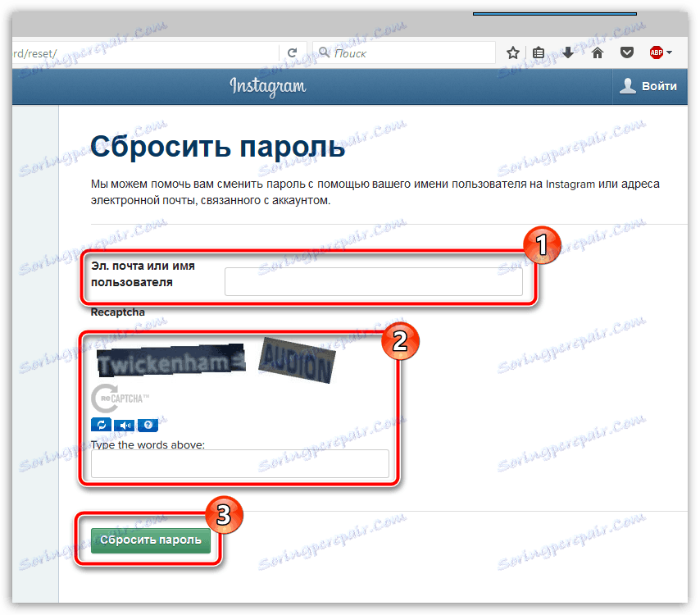700x615 pixels.
Task: Click the Instagram logo in header
Action: click(268, 86)
